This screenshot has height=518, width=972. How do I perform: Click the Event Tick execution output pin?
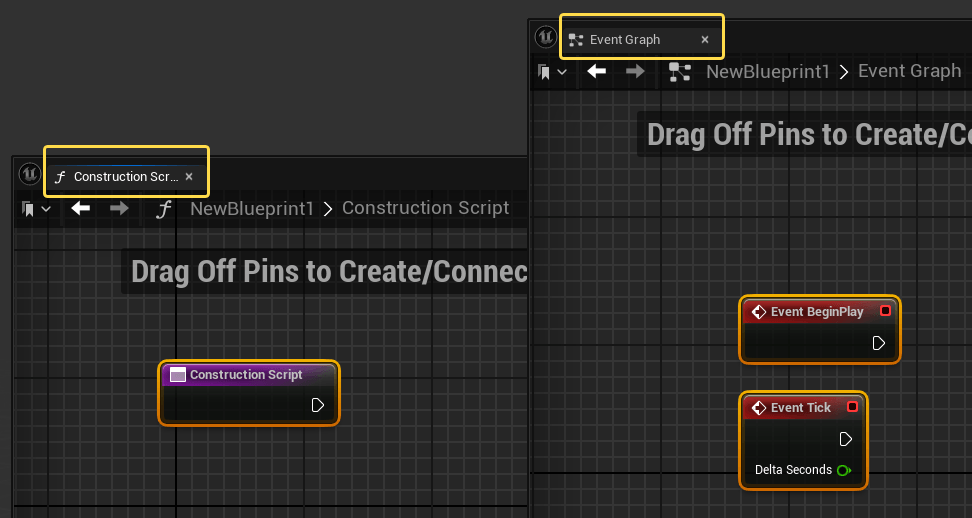[x=846, y=439]
